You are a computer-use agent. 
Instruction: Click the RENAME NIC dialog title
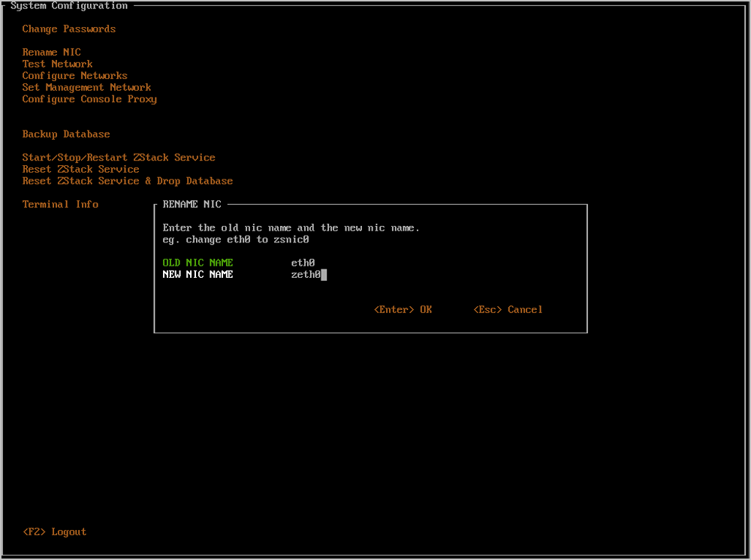coord(192,204)
